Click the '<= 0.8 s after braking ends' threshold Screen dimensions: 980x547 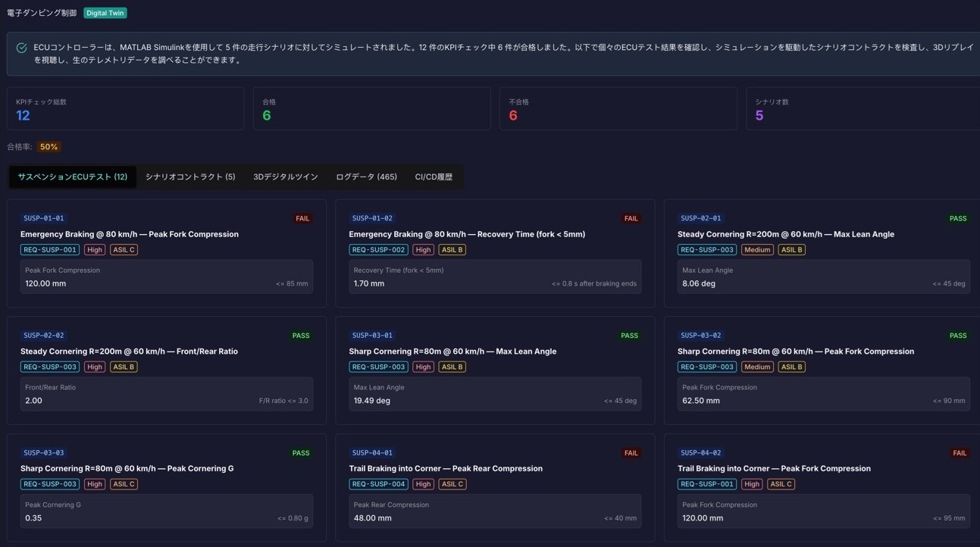point(594,284)
